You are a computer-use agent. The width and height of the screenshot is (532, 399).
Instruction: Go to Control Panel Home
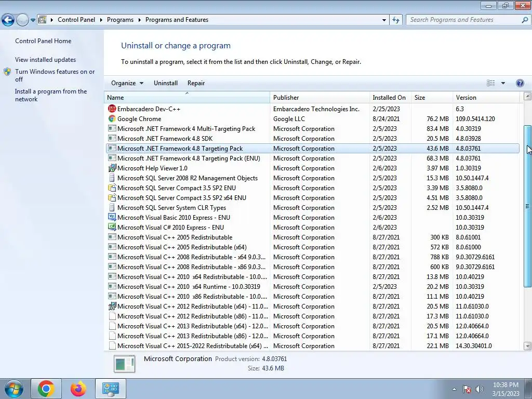point(43,41)
